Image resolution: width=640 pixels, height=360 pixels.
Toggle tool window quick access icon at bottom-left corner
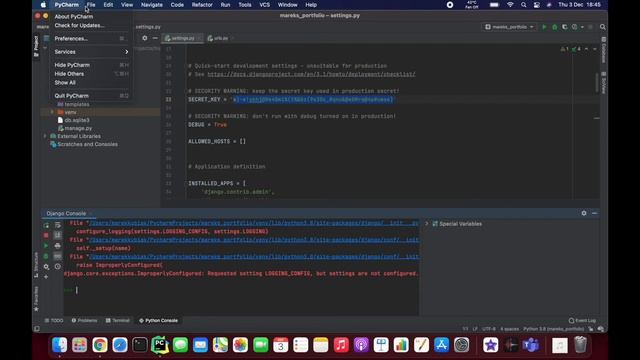(x=37, y=329)
